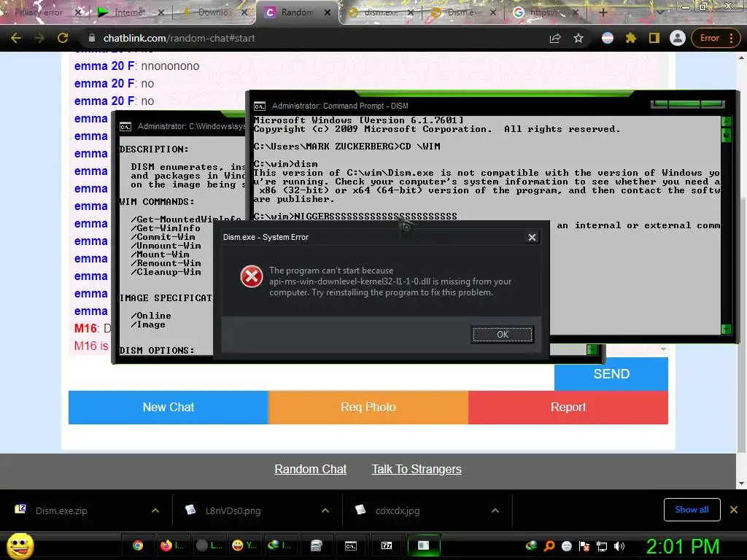Open the yellow emoji taskbar app

244,545
